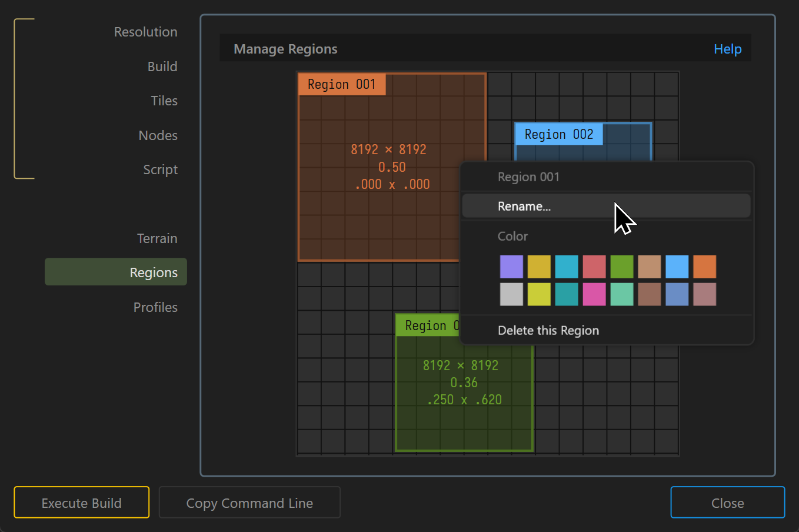
Task: Select the hot pink color swatch
Action: pyautogui.click(x=594, y=294)
